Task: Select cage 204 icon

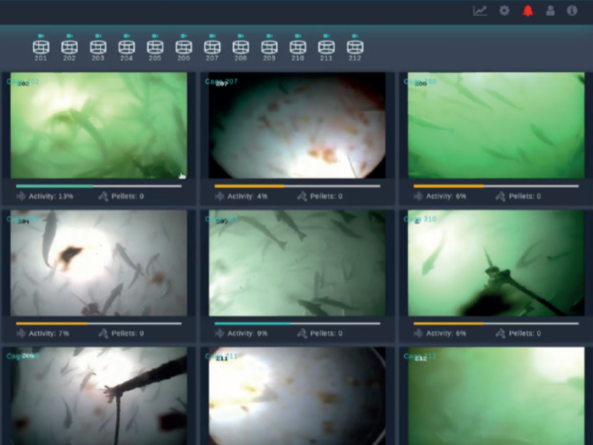Action: pyautogui.click(x=126, y=47)
